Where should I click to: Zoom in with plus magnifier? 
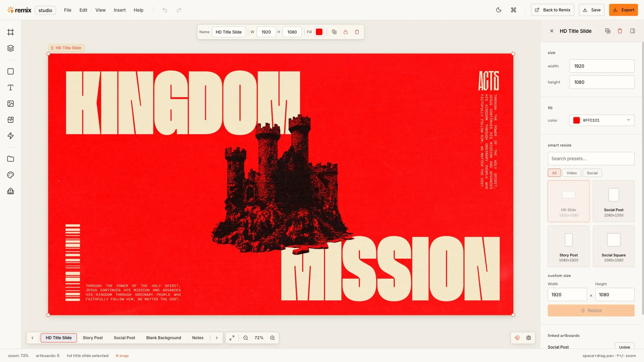[272, 338]
